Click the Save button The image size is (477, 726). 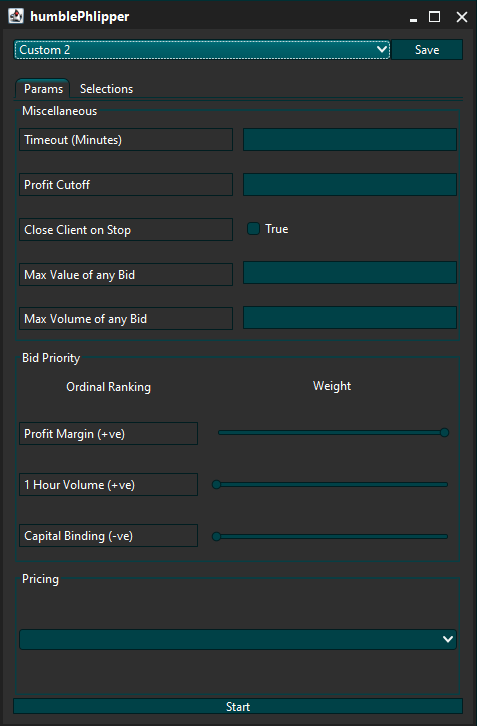coord(427,50)
